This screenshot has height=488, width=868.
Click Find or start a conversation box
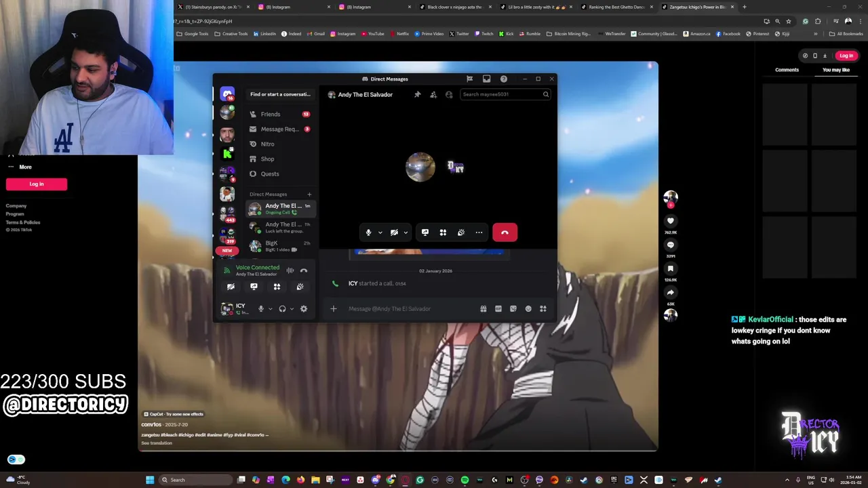point(280,95)
